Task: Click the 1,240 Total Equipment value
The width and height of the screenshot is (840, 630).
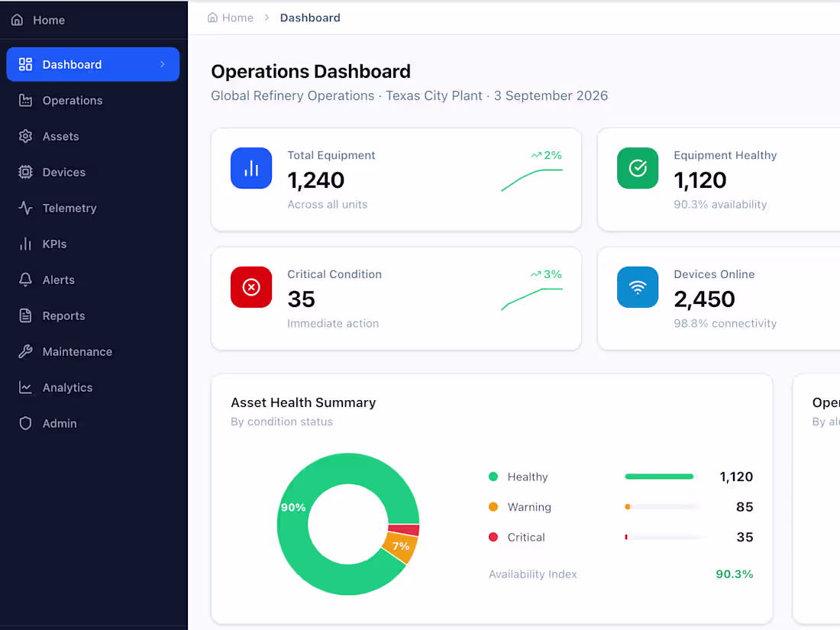Action: tap(315, 180)
